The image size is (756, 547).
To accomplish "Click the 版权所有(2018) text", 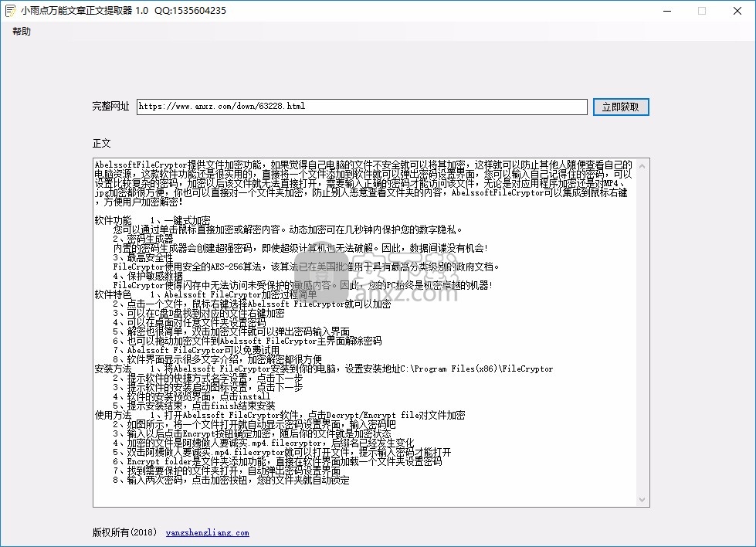I will (x=125, y=532).
